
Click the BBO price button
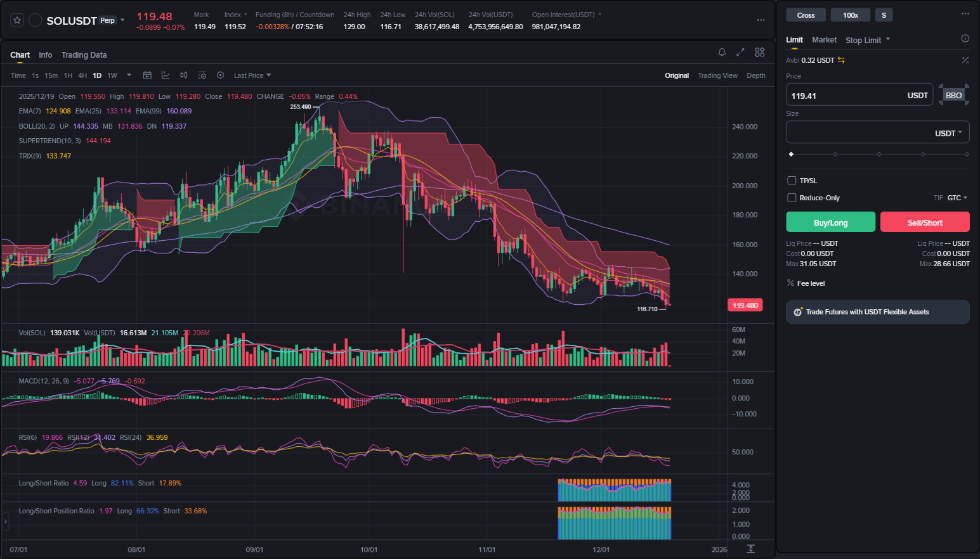pyautogui.click(x=953, y=95)
